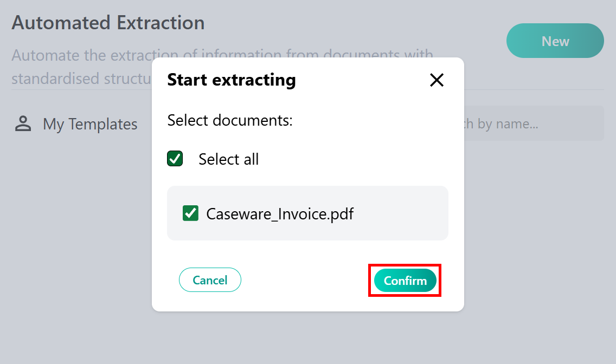
Task: Click empty space in the Caseware_Invoice.pdf row
Action: tap(401, 213)
